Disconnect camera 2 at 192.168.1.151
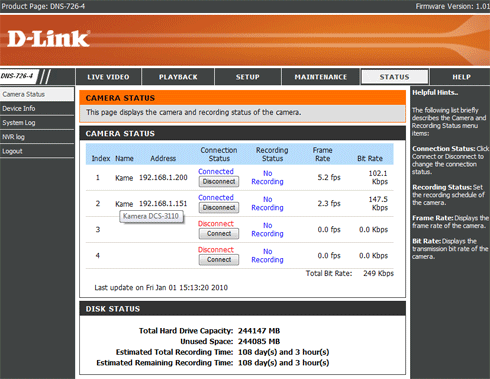Viewport: 490px width, 379px height. coord(219,208)
